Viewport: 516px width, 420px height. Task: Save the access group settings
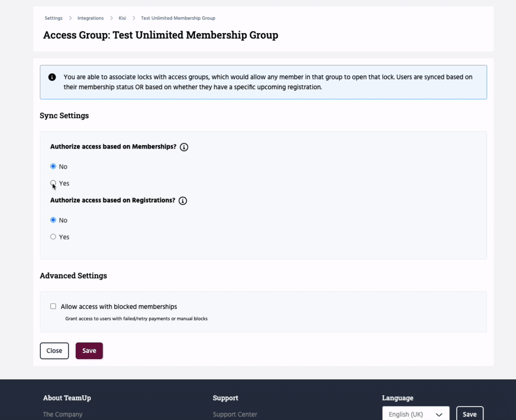click(89, 351)
